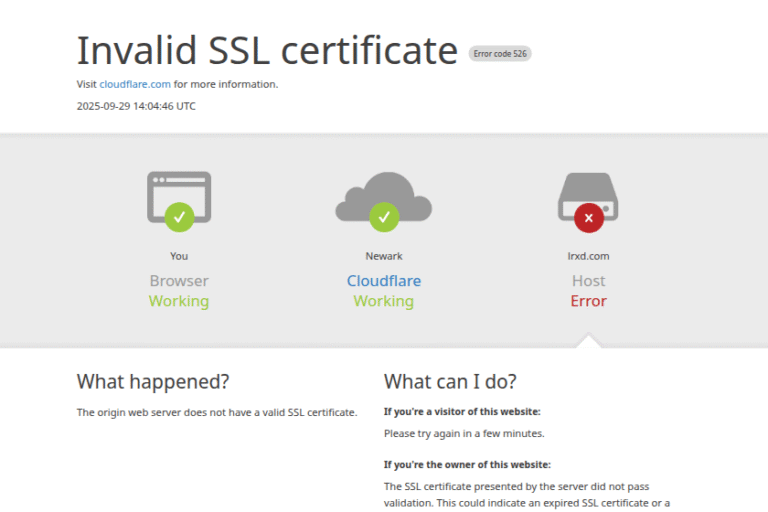768x512 pixels.
Task: Click the red Error status text
Action: point(588,301)
